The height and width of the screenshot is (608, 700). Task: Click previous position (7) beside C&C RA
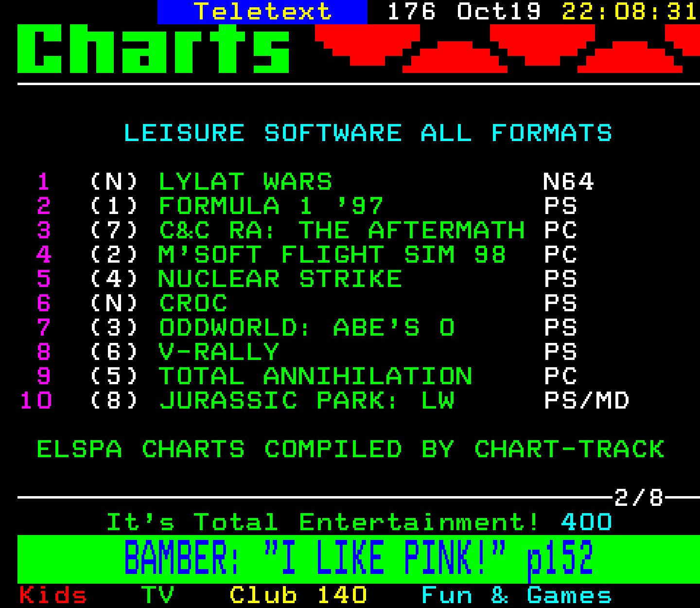[114, 231]
